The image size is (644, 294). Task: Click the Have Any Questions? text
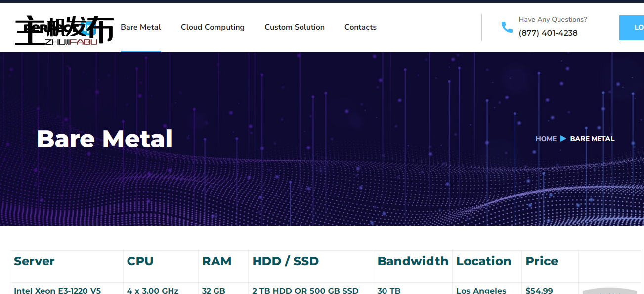(553, 20)
